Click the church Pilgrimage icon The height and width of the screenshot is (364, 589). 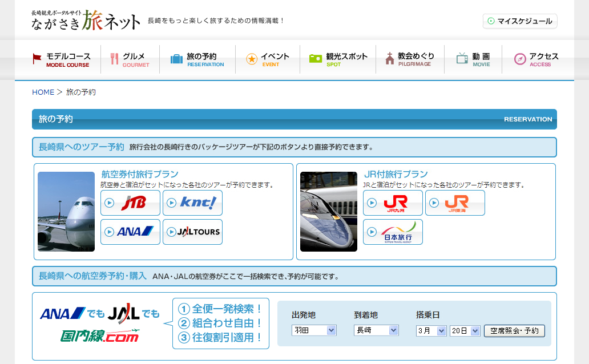tap(390, 59)
